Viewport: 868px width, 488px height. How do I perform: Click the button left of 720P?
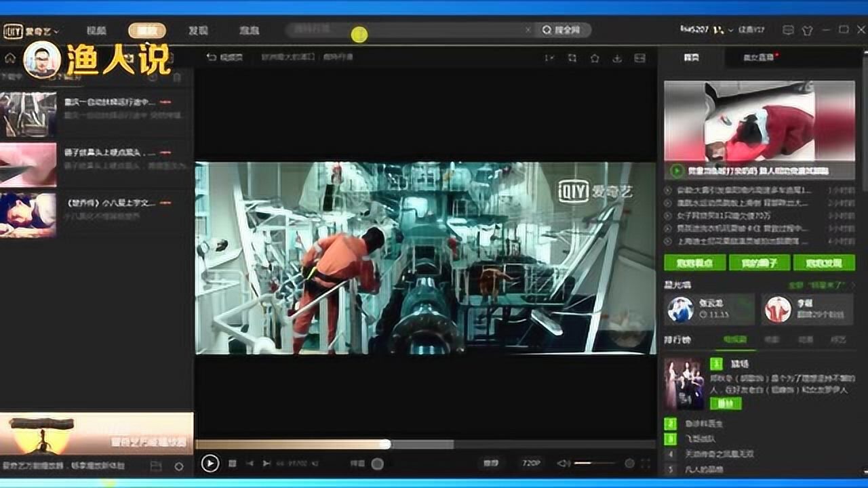(x=490, y=464)
